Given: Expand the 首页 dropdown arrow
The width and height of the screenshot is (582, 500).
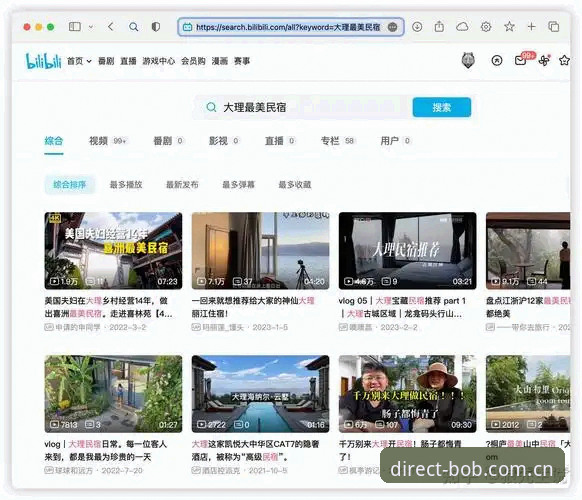Looking at the screenshot, I should click(x=89, y=61).
